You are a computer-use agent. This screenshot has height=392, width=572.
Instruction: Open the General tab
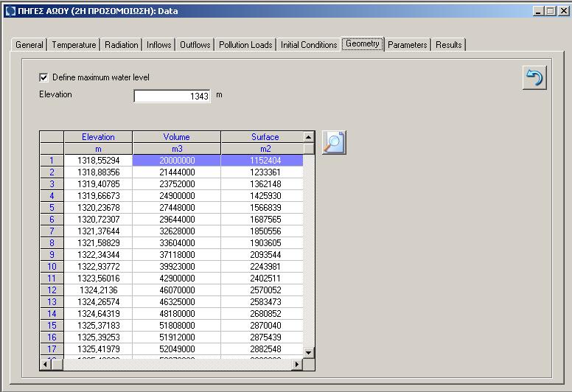(x=29, y=45)
